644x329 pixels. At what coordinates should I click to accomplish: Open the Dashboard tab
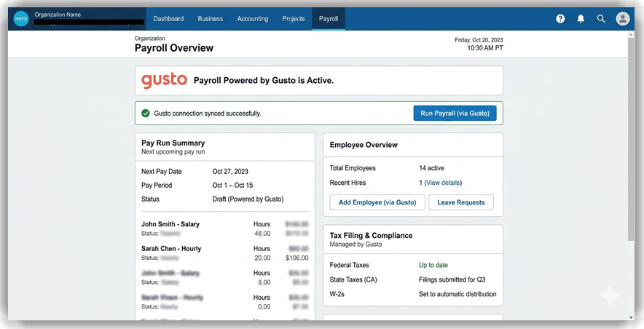[x=168, y=19]
